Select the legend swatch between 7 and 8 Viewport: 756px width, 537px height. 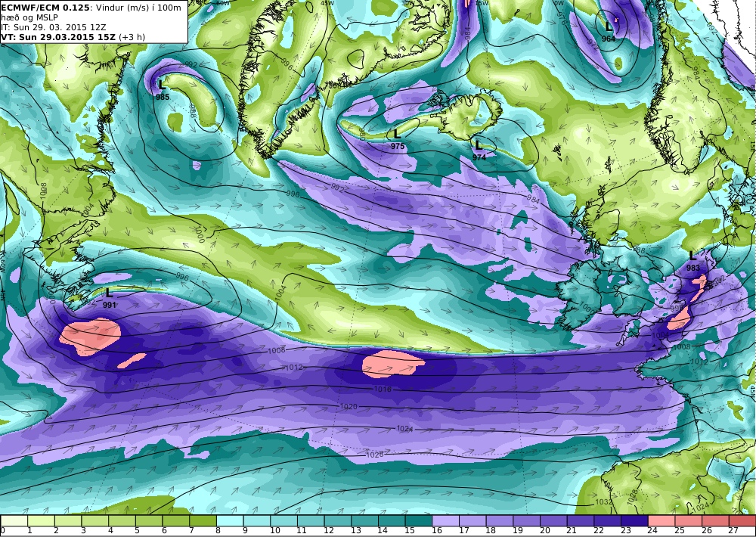tap(203, 520)
